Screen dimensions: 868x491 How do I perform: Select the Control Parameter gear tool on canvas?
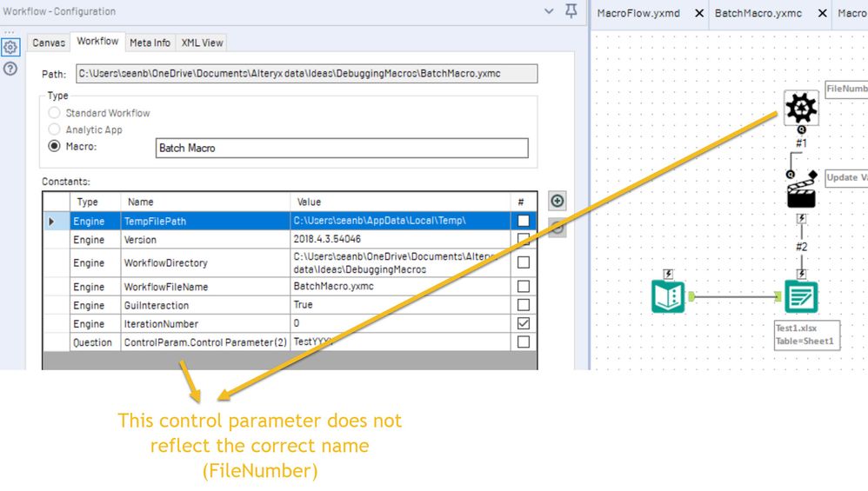pyautogui.click(x=801, y=108)
